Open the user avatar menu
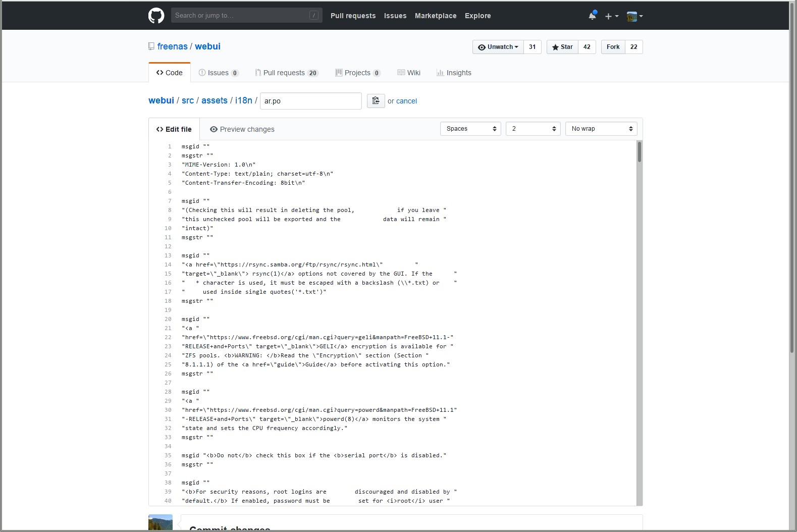The image size is (797, 532). tap(634, 16)
